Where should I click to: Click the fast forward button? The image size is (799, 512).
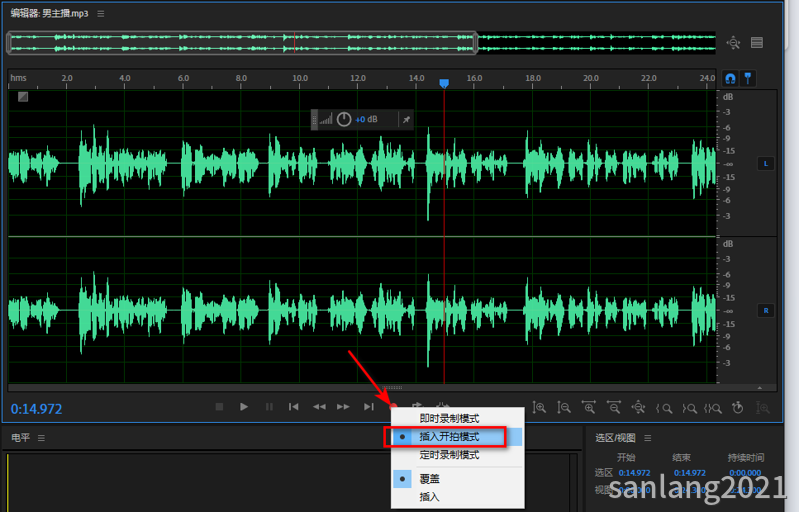coord(343,407)
